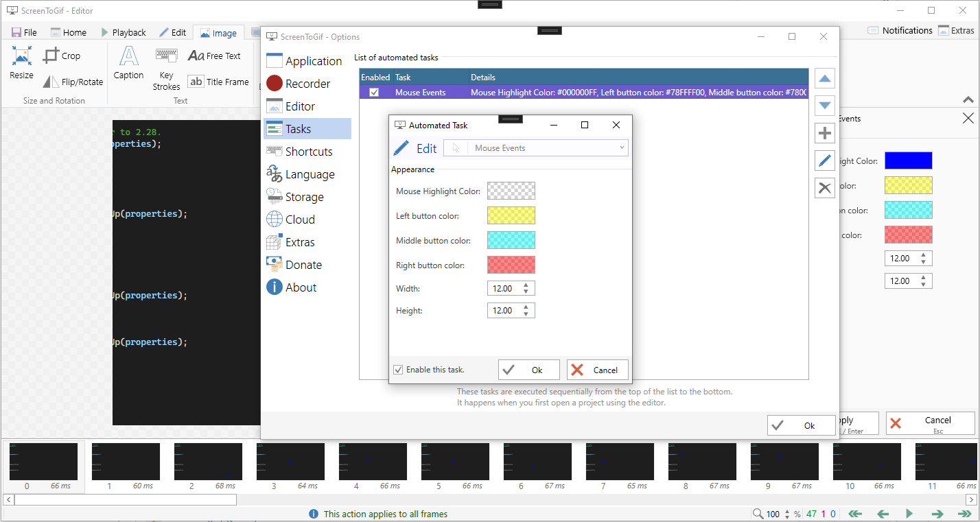980x522 pixels.
Task: Open Language options section
Action: 307,174
